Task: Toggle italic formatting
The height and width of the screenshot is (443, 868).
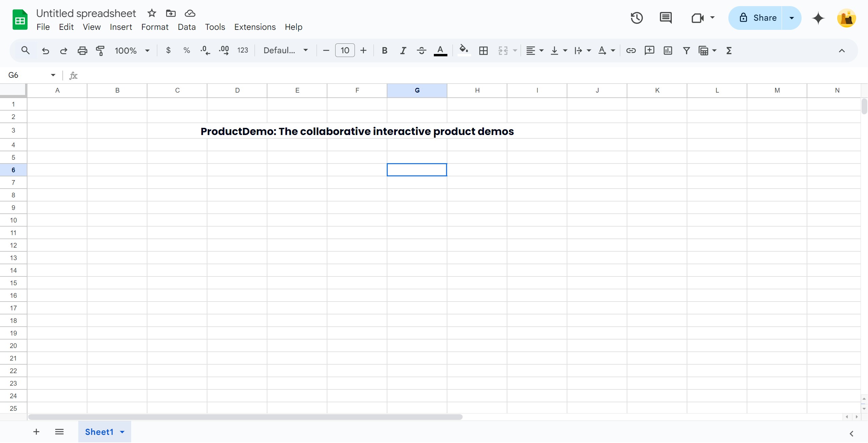Action: (403, 51)
